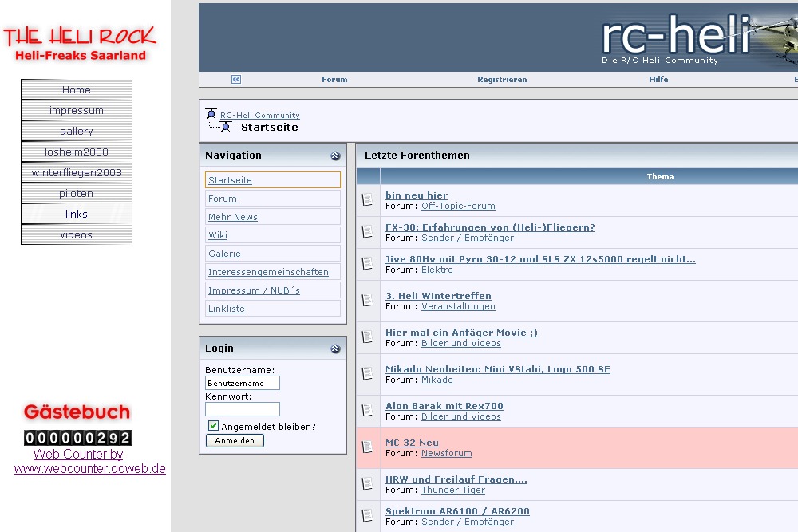Open the impressum menu item
This screenshot has width=798, height=532.
click(77, 110)
